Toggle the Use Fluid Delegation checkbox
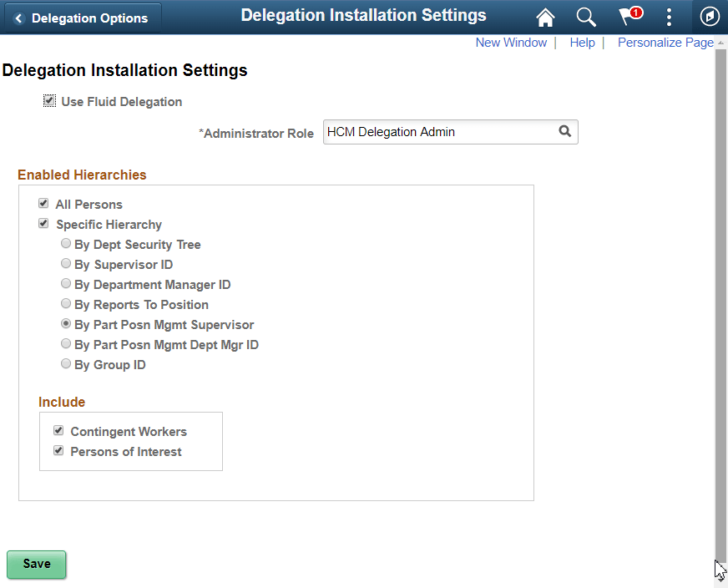Viewport: 728px width, 588px height. click(49, 100)
